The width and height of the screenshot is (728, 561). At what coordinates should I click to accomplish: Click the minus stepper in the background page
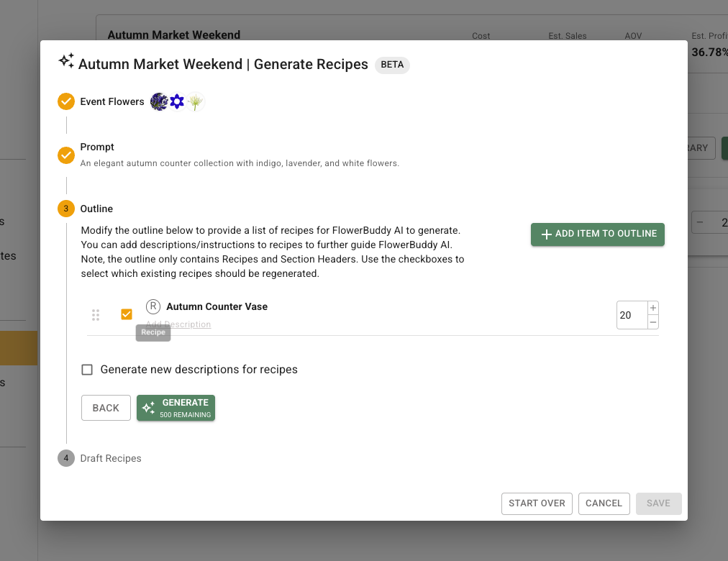coord(700,222)
